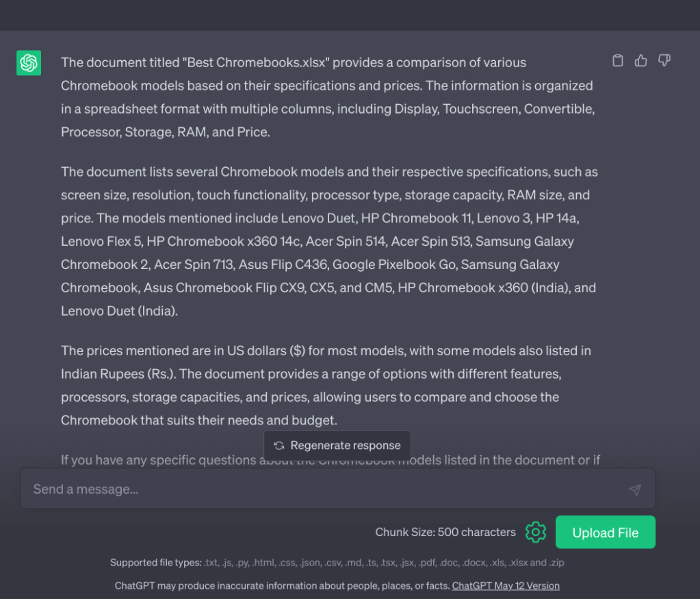Image resolution: width=700 pixels, height=599 pixels.
Task: Click the Regenerate response button
Action: click(337, 445)
